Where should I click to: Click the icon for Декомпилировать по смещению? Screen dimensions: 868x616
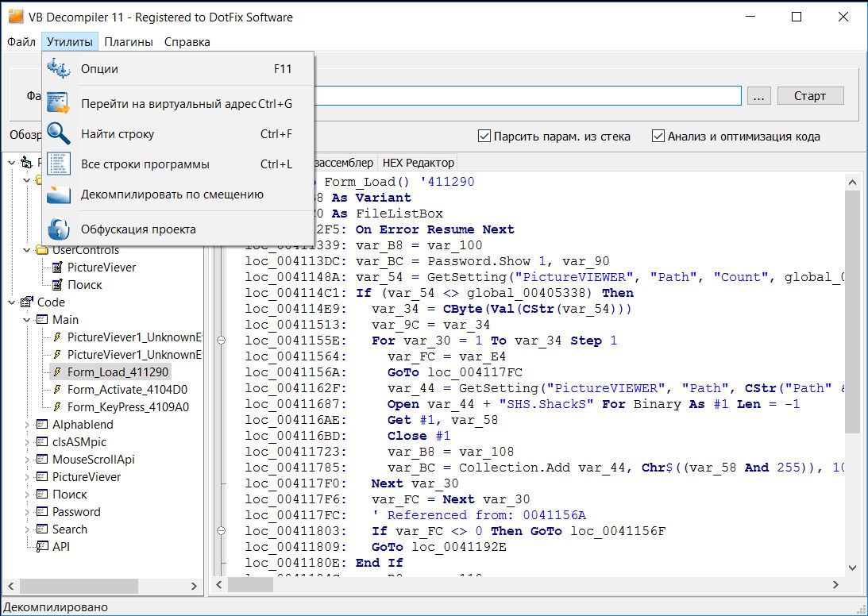59,194
